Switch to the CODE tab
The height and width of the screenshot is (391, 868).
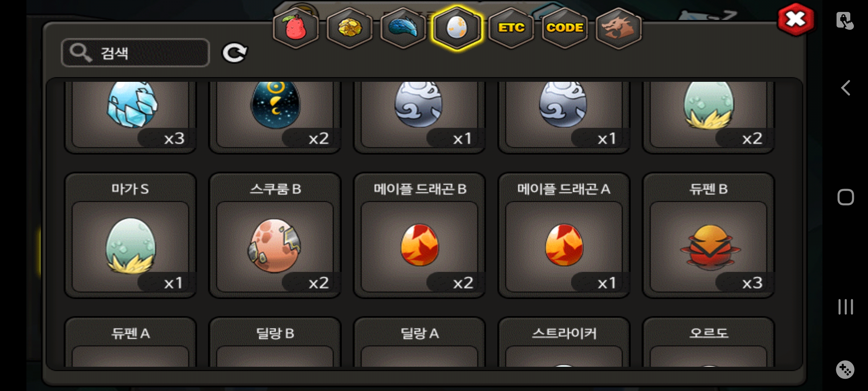565,28
